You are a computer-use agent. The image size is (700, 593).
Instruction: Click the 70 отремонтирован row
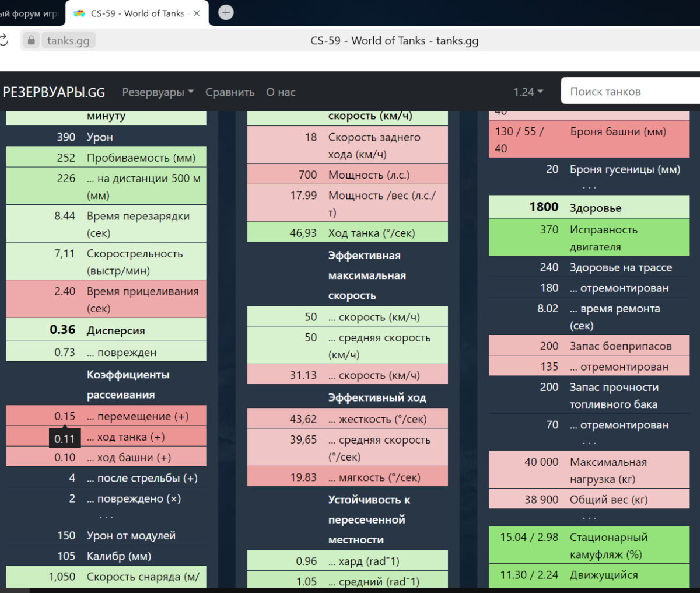589,425
